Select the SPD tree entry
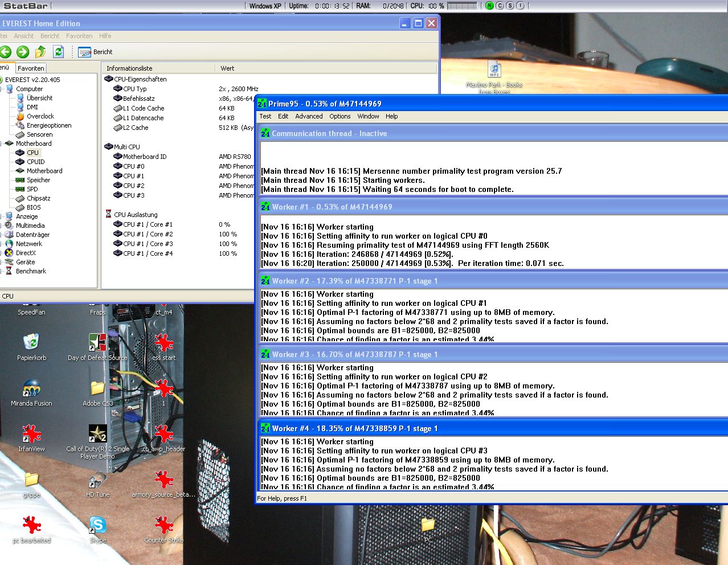The image size is (728, 565). [32, 189]
